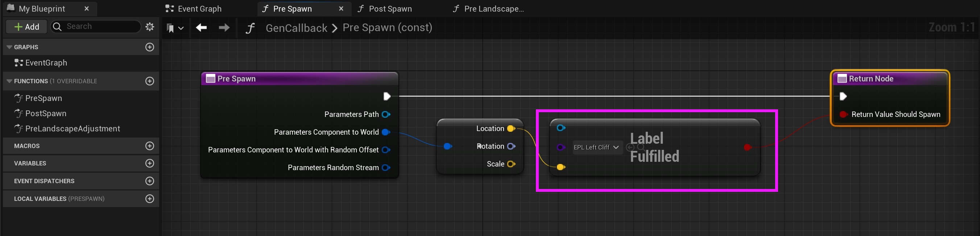Add a new local variable
The image size is (980, 236).
tap(150, 199)
